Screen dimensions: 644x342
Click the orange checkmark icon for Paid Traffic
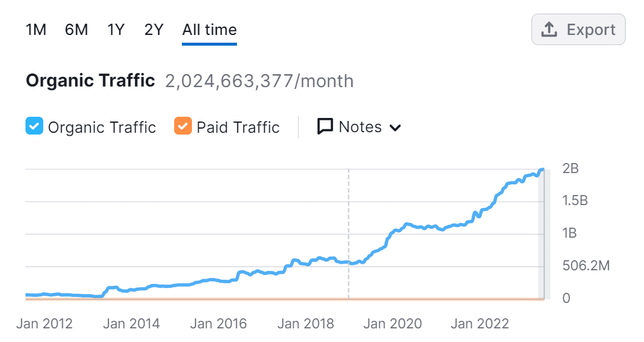[x=182, y=126]
